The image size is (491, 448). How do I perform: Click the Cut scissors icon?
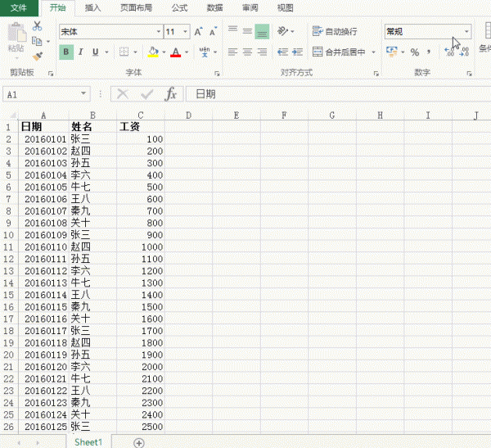(x=37, y=26)
